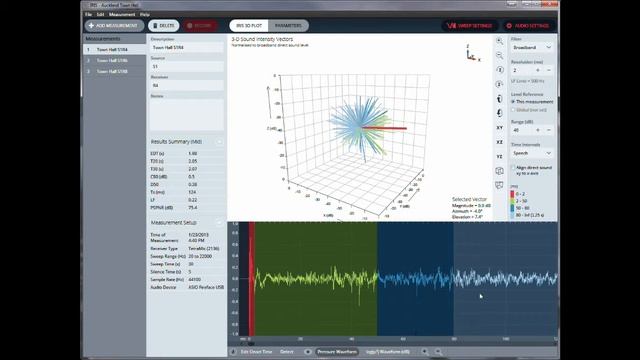
Task: Switch to the IRIS 3D Plot tab
Action: [x=249, y=25]
